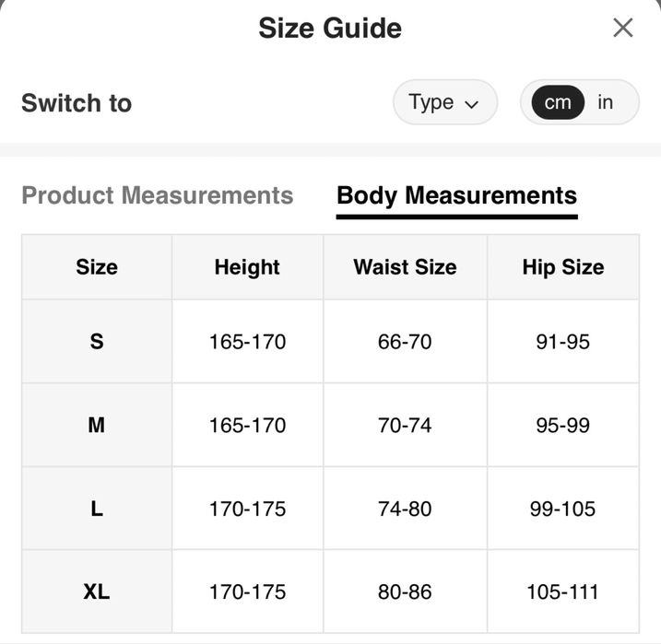Select the cm unit option
The image size is (661, 644).
(x=557, y=102)
